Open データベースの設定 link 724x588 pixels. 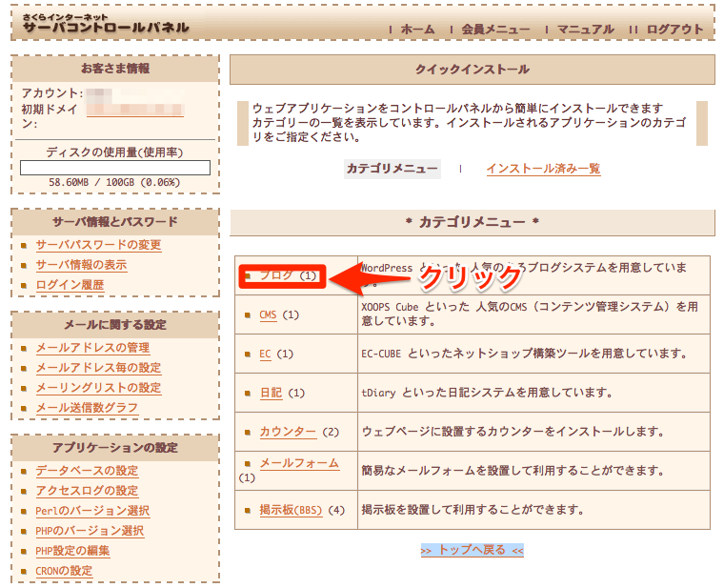(87, 471)
